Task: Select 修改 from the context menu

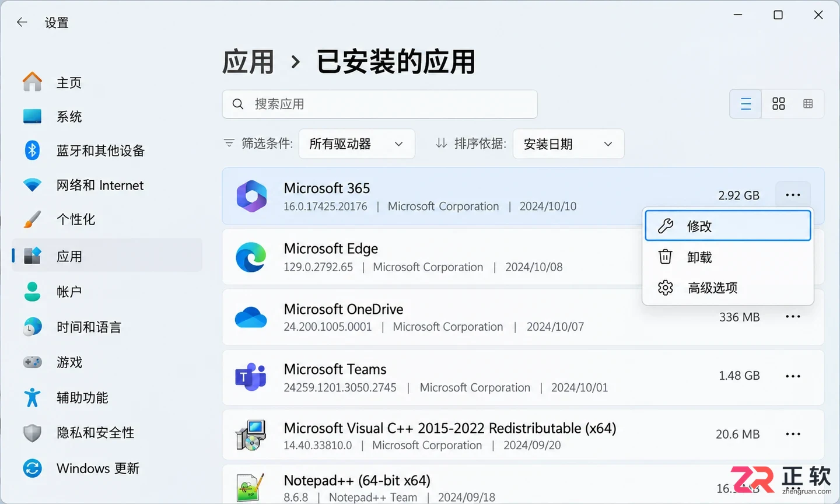Action: tap(728, 226)
